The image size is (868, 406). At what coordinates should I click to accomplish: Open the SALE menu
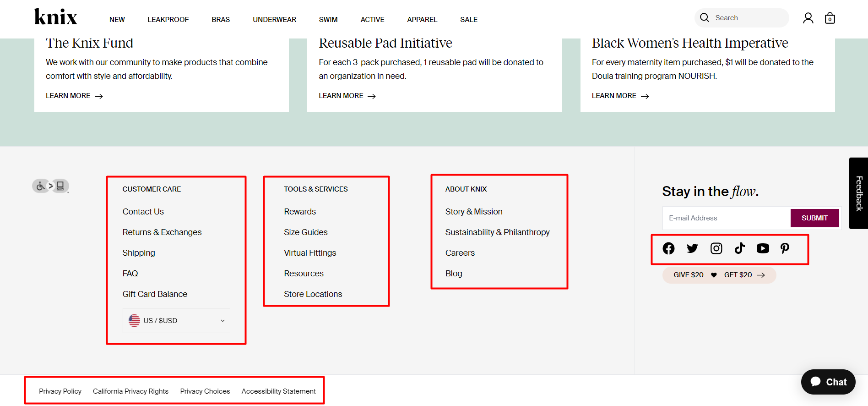coord(469,19)
